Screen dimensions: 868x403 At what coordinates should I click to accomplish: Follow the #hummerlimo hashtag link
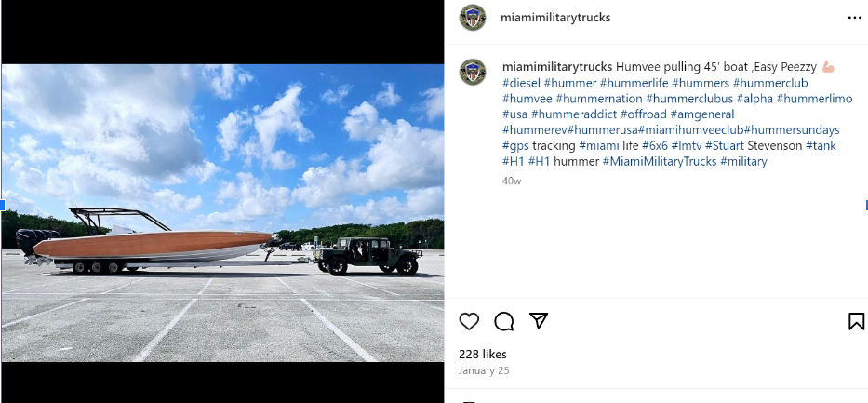[x=814, y=99]
